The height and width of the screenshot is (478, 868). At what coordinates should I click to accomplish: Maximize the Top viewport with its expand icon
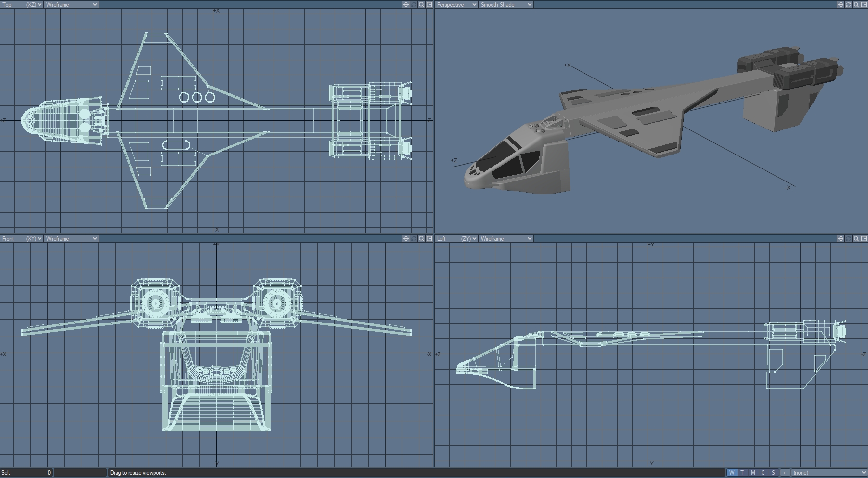(429, 5)
